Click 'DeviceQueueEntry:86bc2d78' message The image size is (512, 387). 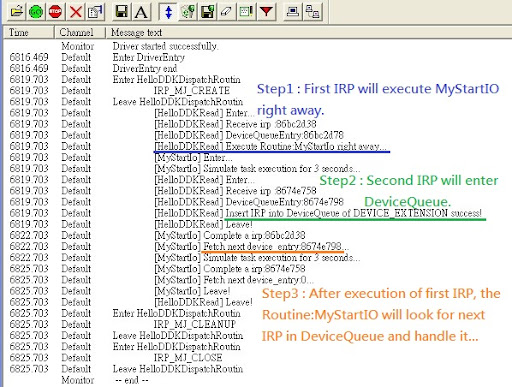point(249,135)
